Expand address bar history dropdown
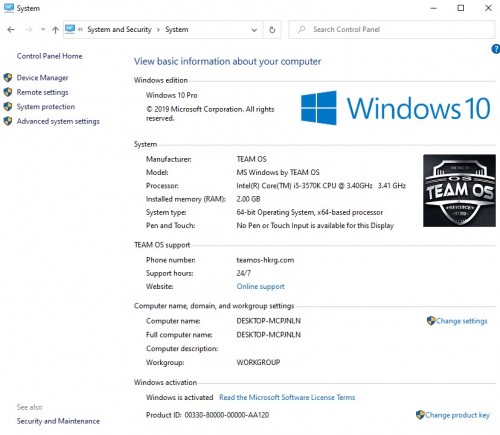 click(x=254, y=30)
